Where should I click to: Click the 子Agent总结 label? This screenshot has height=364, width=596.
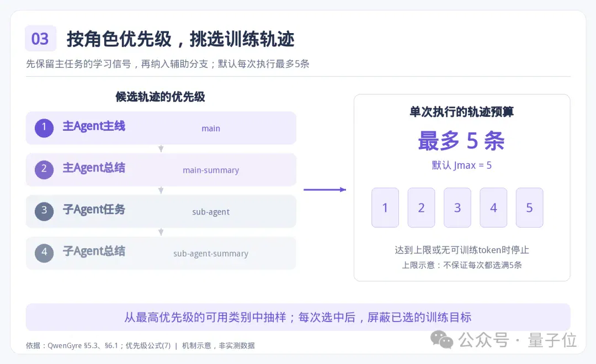pos(94,251)
